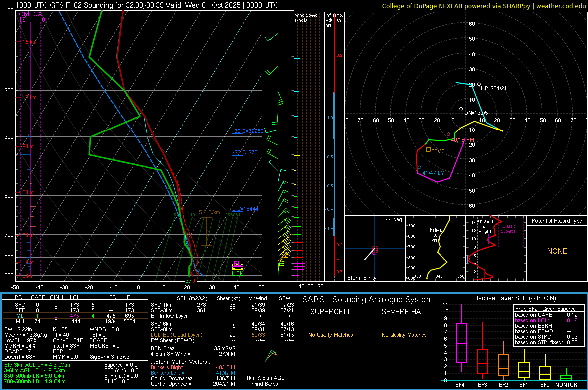
Task: Click the weather.cod.edu NEXLAB credit text
Action: point(483,6)
